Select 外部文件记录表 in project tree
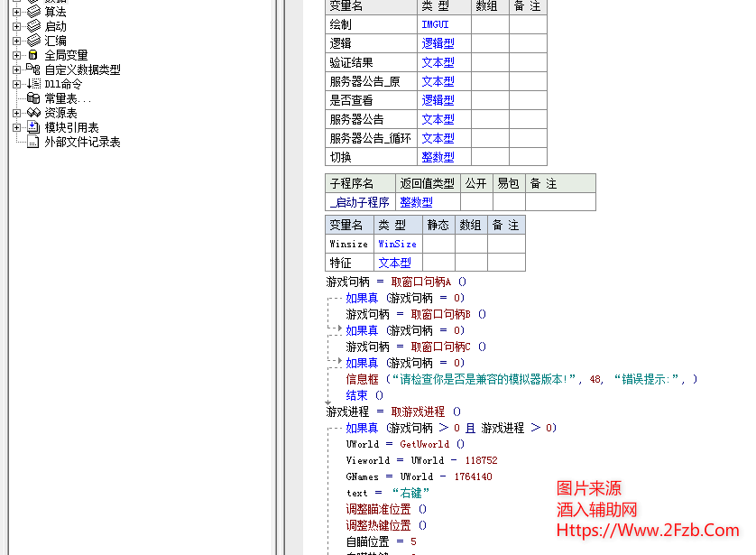Screen dimensions: 756x555 pos(82,142)
